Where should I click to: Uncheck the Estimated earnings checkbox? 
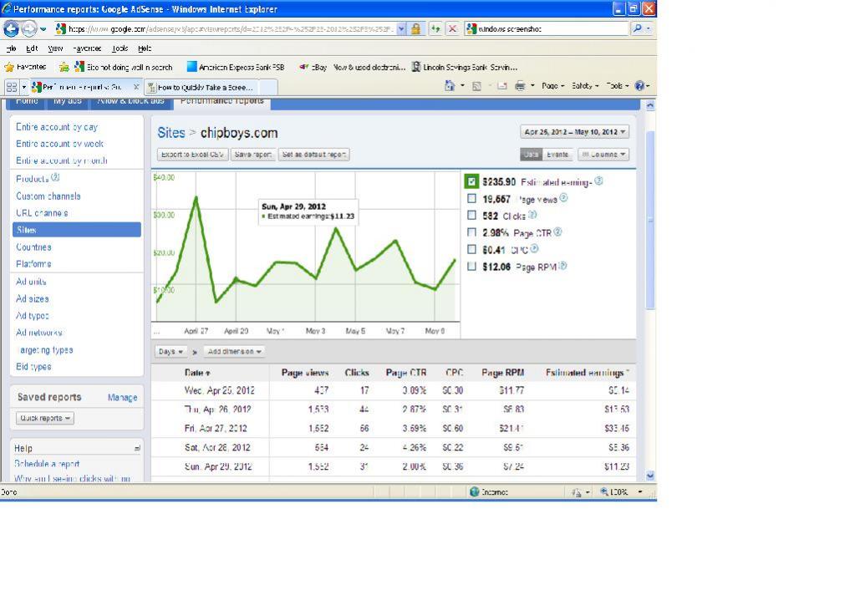471,181
